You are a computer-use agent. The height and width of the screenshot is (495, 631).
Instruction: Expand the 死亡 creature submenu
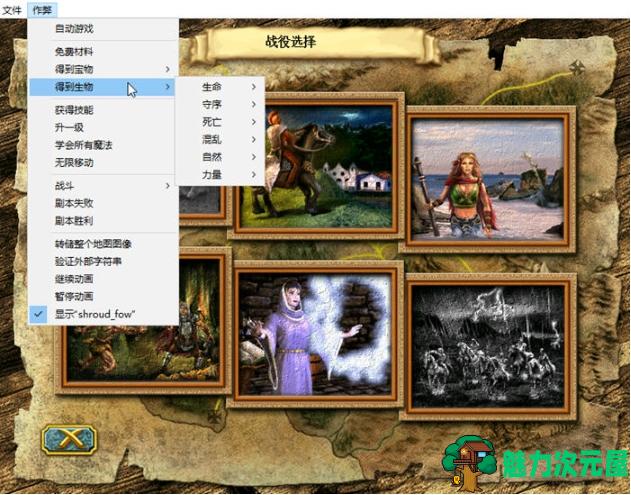221,122
